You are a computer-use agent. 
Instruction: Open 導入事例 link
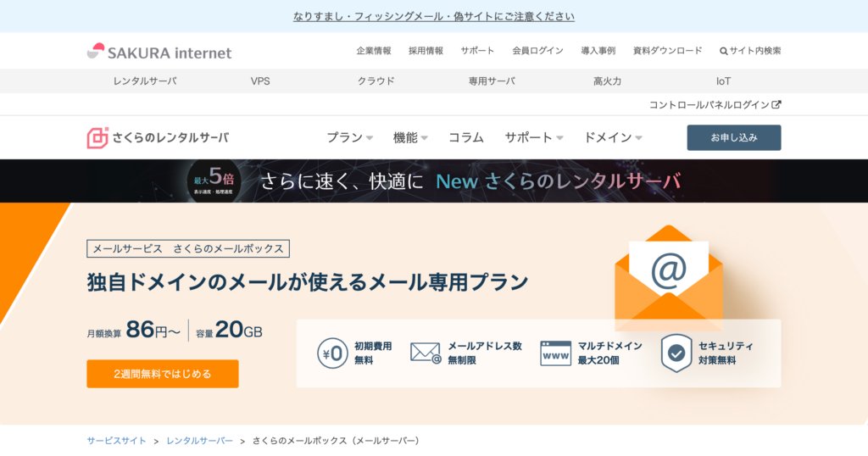click(598, 51)
